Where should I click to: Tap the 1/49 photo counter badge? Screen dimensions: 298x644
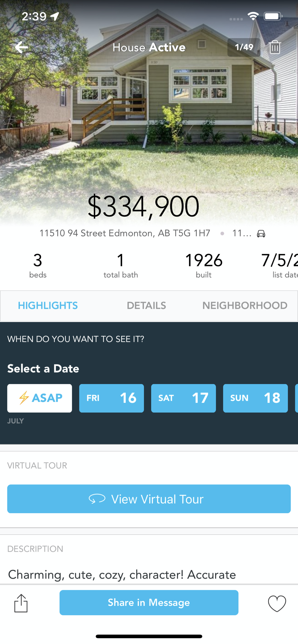click(x=244, y=47)
